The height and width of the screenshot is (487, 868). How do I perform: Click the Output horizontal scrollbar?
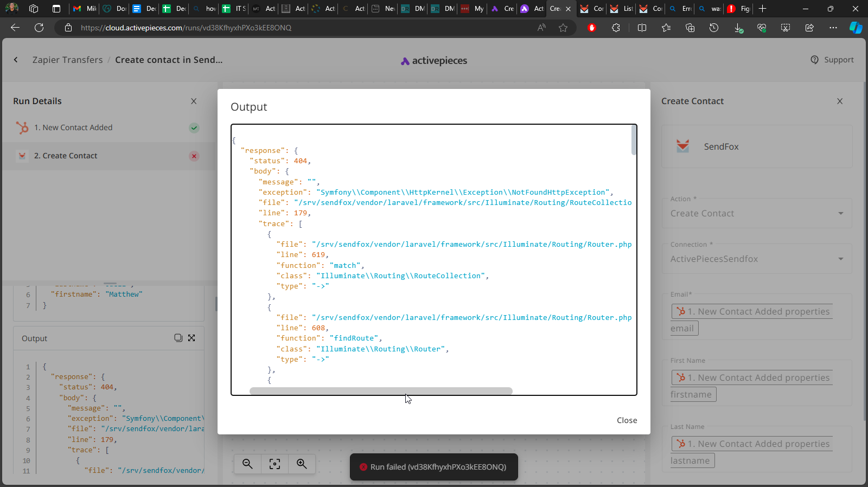pos(381,391)
